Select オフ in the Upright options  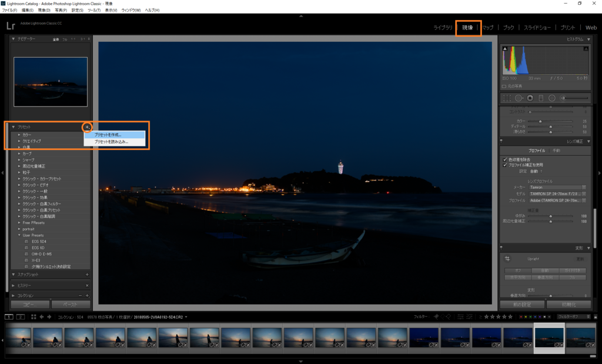[518, 271]
